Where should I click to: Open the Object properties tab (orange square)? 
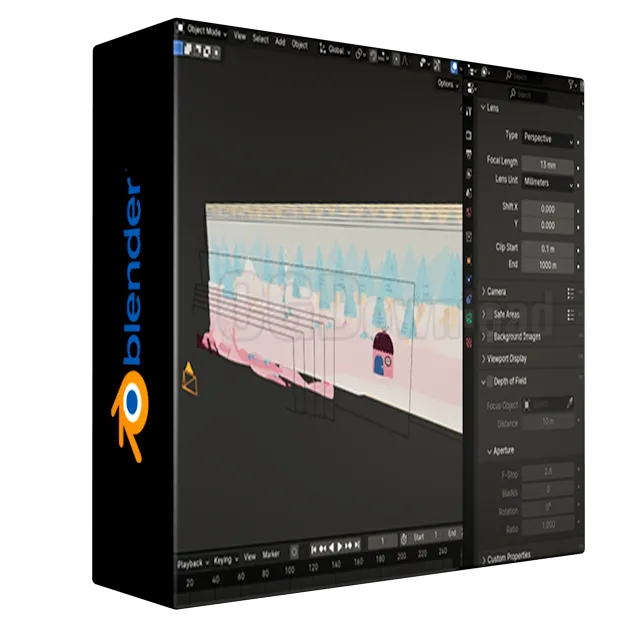pyautogui.click(x=468, y=261)
